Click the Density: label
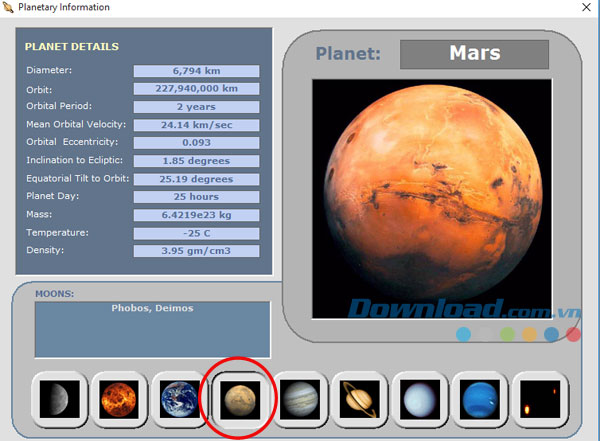Image resolution: width=600 pixels, height=441 pixels. click(45, 250)
